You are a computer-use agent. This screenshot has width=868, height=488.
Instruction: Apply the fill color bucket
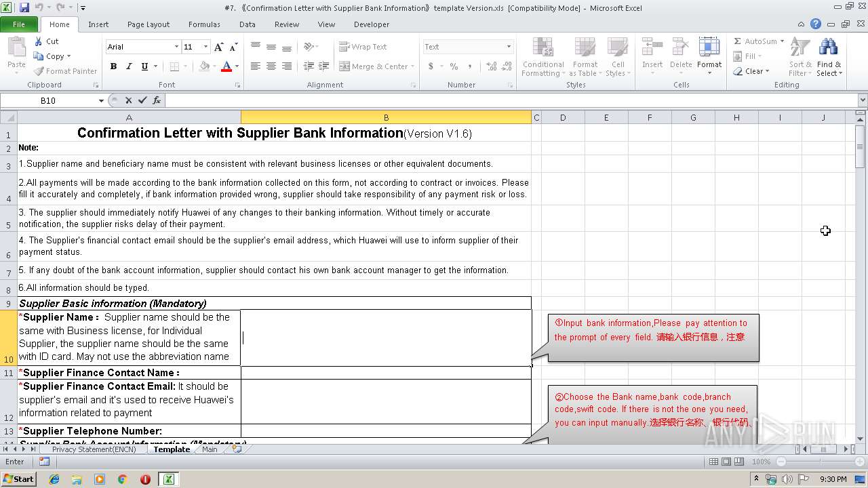[205, 66]
